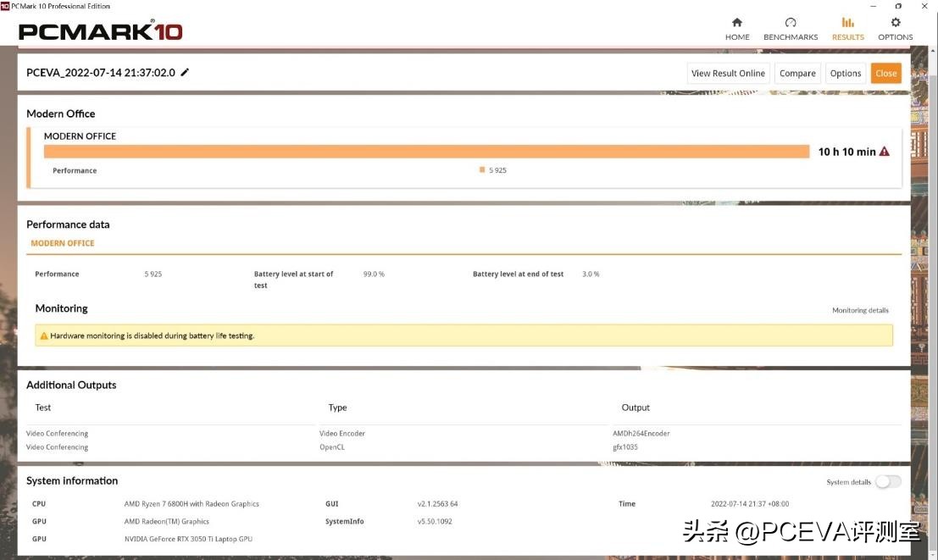Image resolution: width=938 pixels, height=560 pixels.
Task: Open the result Options button
Action: 846,73
